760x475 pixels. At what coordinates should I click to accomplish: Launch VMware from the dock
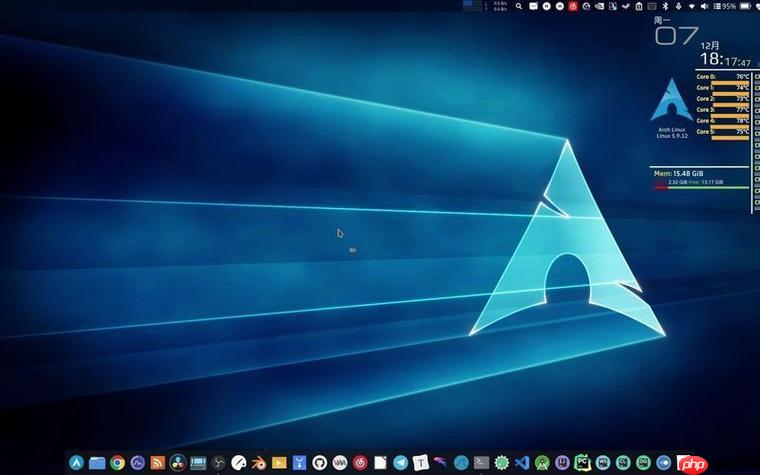(340, 463)
